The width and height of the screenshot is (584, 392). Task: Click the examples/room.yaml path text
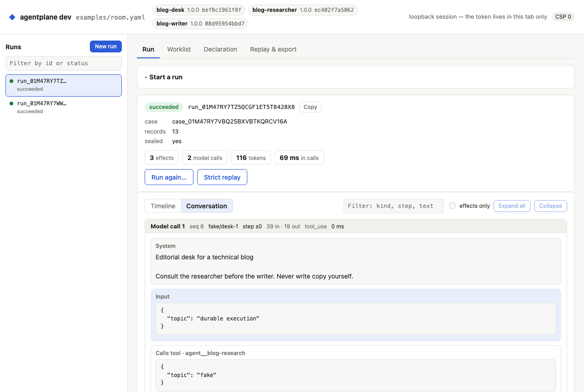click(110, 17)
